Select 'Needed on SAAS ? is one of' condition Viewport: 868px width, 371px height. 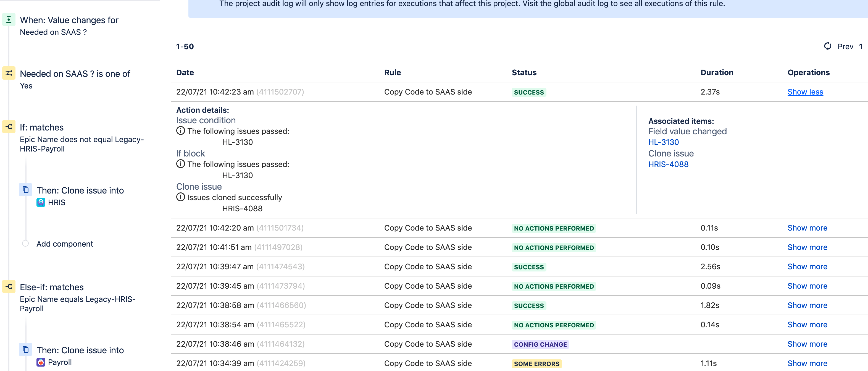tap(75, 79)
